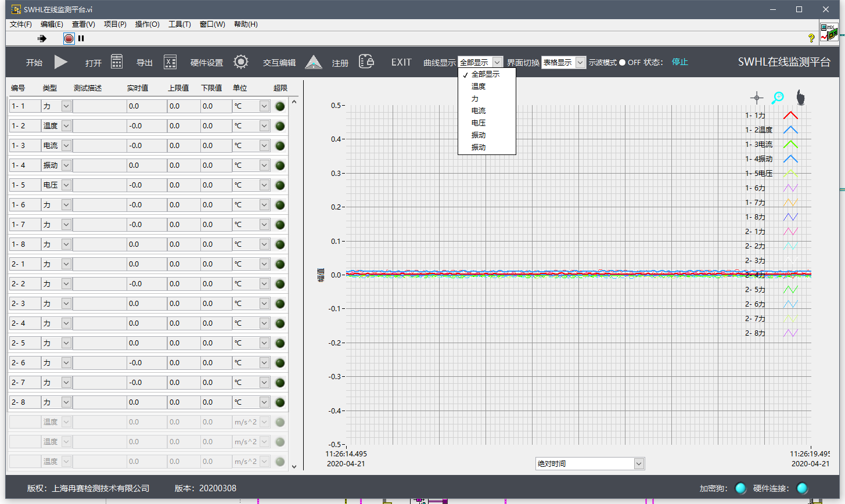
Task: Click the table scrollbar up arrow
Action: pyautogui.click(x=294, y=102)
